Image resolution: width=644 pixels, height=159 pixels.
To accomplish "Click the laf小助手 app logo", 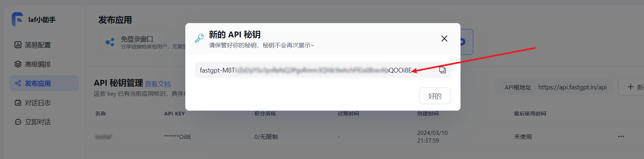I will tap(17, 19).
